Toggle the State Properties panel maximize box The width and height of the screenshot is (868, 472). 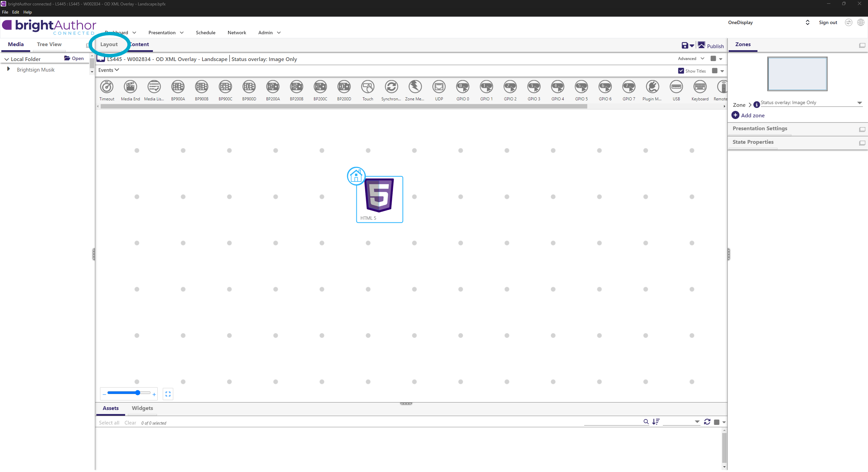[862, 143]
